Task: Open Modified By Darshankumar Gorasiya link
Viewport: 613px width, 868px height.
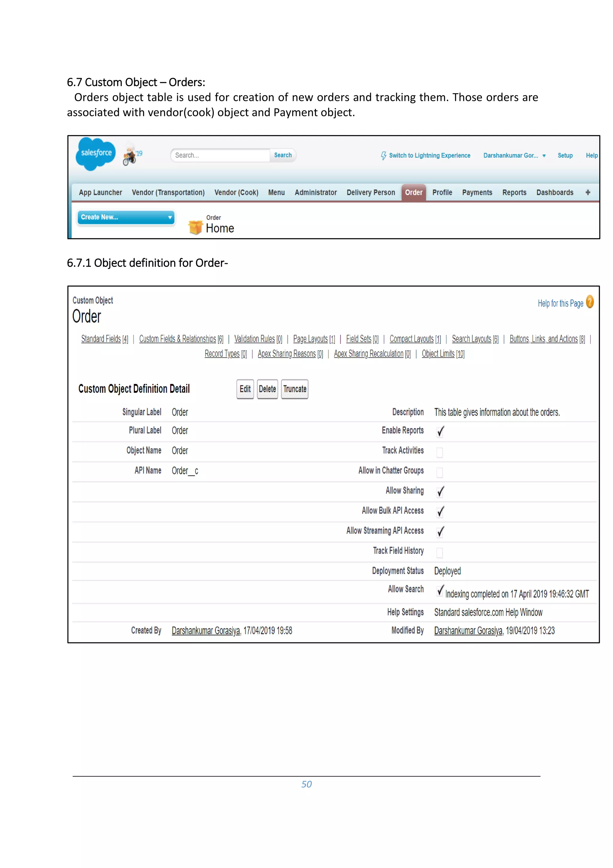Action: pos(468,630)
